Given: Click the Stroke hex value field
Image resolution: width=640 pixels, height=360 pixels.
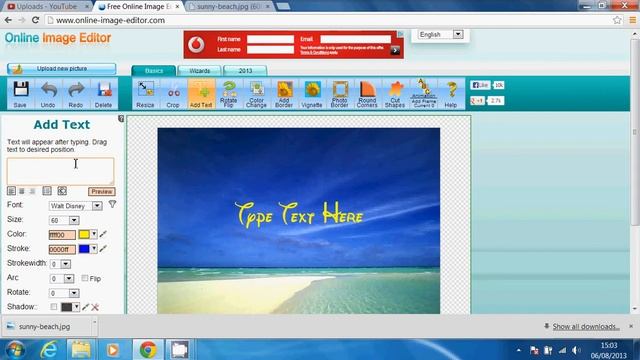Looking at the screenshot, I should click(62, 249).
